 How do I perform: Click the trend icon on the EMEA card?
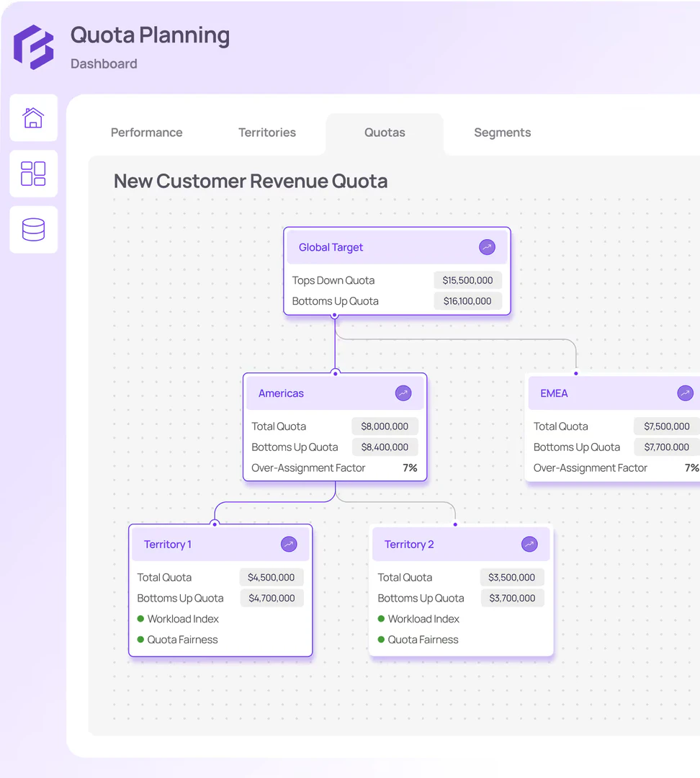(x=685, y=393)
